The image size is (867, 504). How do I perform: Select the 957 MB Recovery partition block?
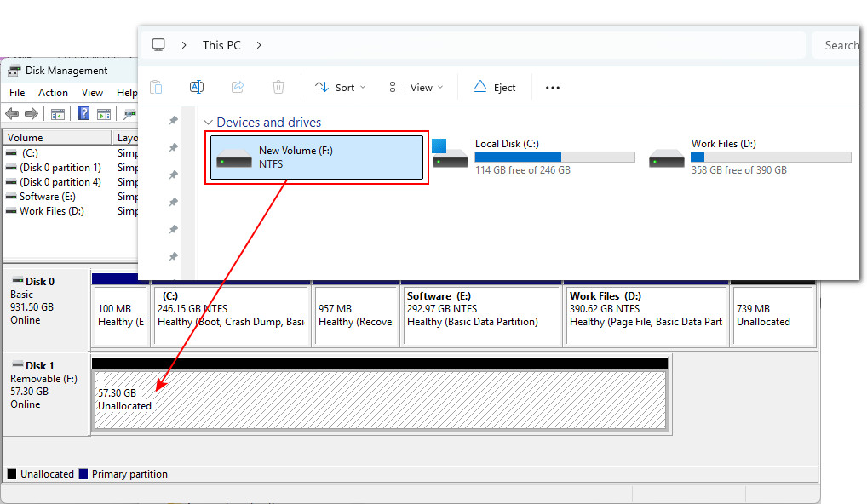(x=356, y=316)
